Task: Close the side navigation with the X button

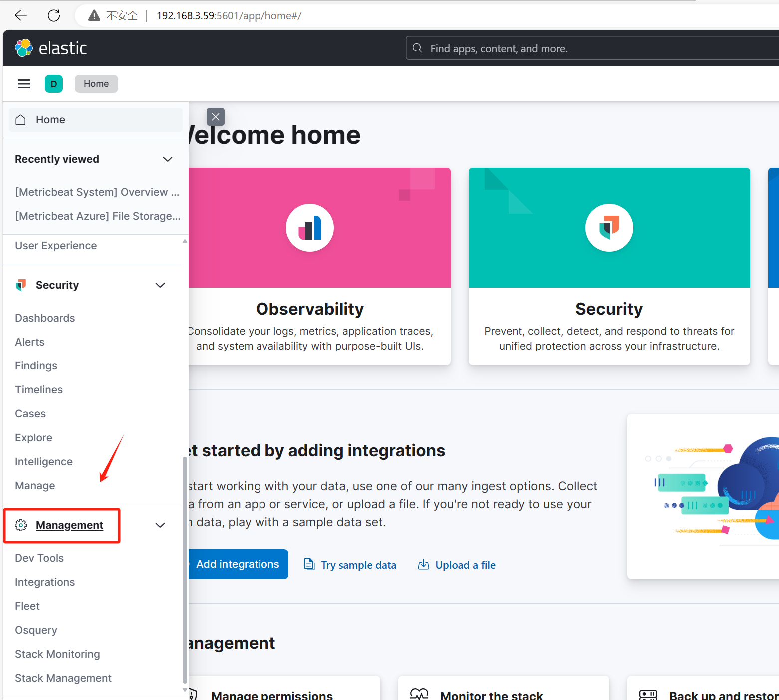Action: coord(216,117)
